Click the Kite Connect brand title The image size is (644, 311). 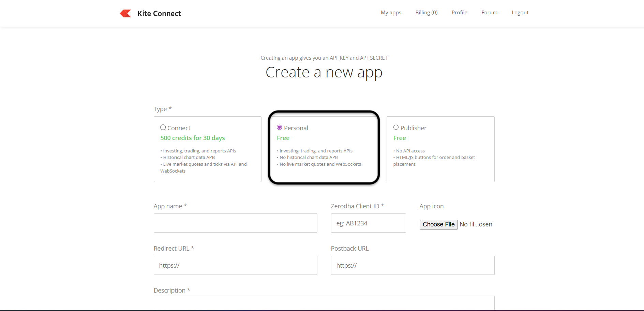[x=159, y=14]
